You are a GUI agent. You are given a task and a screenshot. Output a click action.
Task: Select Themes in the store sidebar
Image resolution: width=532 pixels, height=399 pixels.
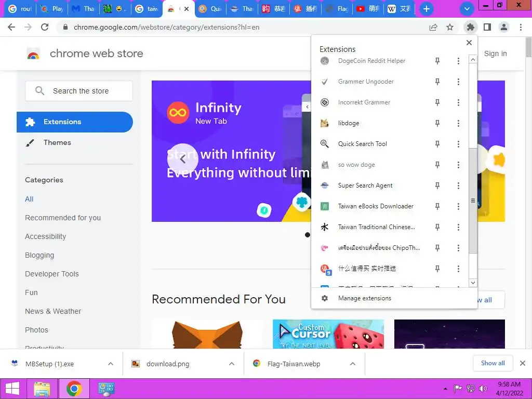click(75, 143)
